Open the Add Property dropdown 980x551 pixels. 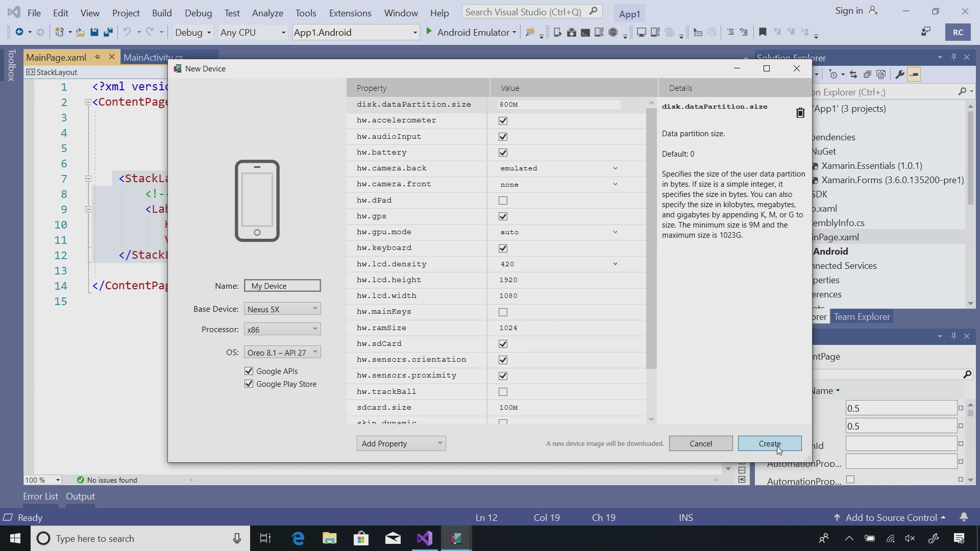(401, 443)
